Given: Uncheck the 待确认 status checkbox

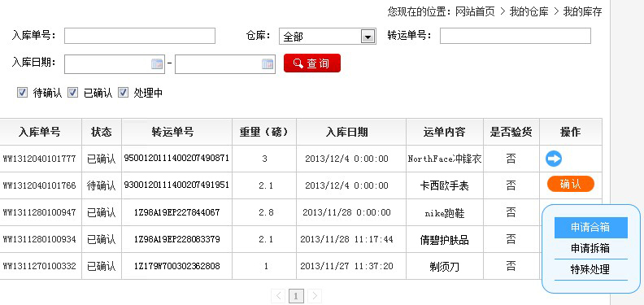Looking at the screenshot, I should click(x=22, y=93).
